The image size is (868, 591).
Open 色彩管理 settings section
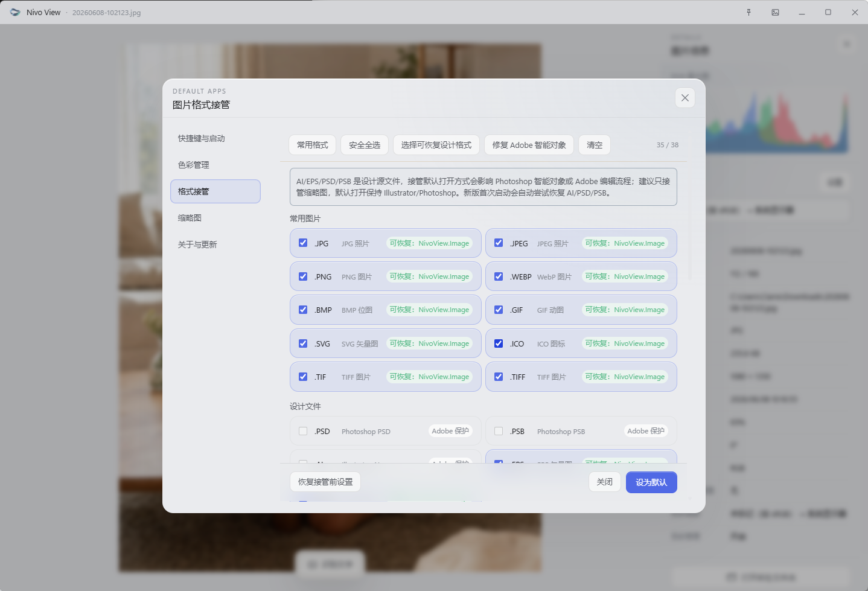point(215,165)
